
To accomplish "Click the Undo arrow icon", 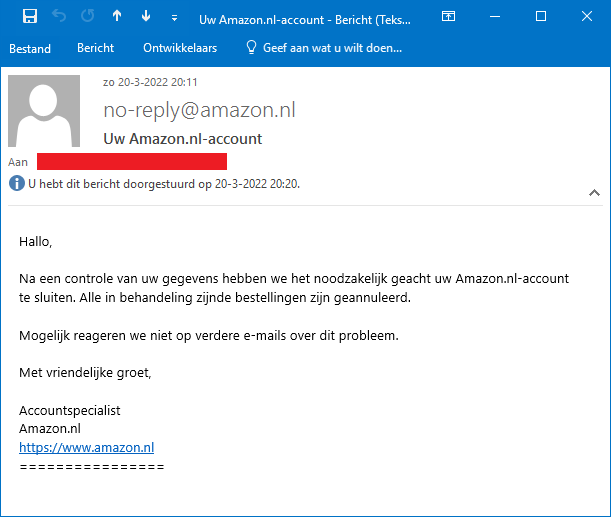I will pos(58,17).
